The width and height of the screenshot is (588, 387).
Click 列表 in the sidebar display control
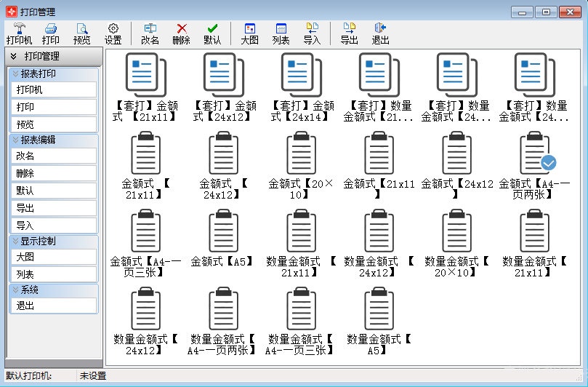coord(53,274)
